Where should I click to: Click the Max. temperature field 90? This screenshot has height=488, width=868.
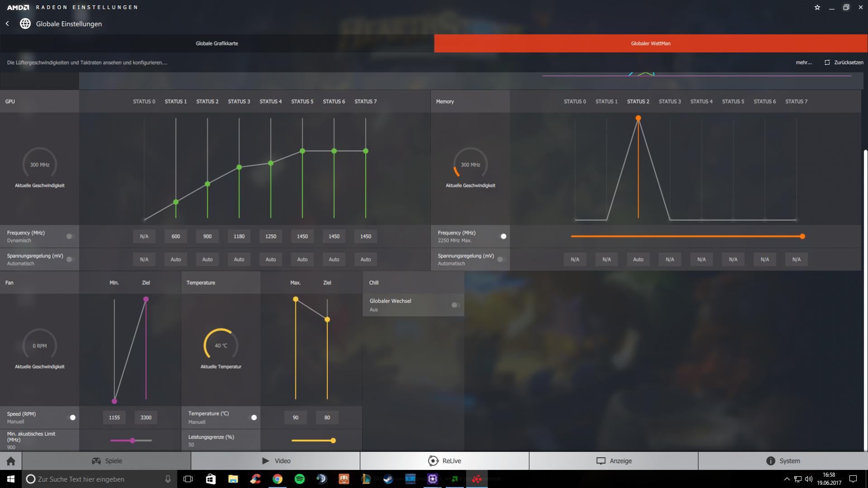pyautogui.click(x=296, y=417)
